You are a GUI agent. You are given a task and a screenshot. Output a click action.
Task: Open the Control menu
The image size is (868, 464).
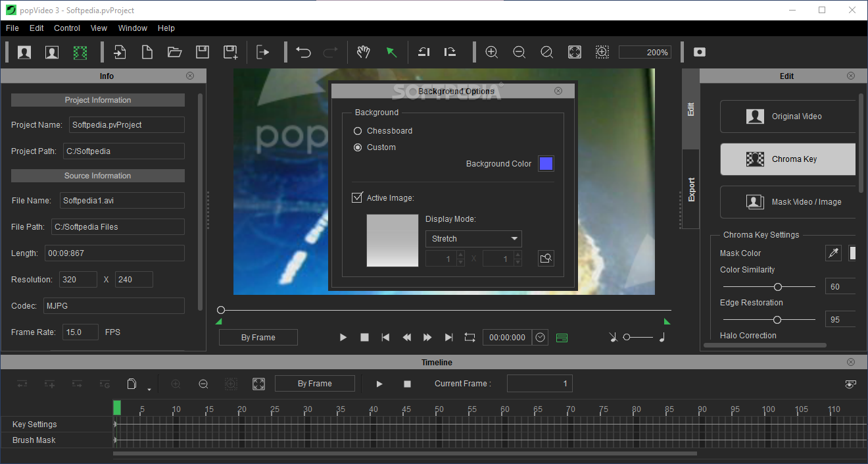(67, 28)
